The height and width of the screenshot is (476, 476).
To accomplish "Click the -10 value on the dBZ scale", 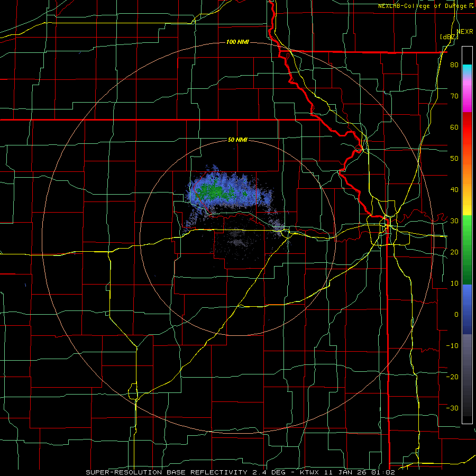I will click(x=452, y=345).
